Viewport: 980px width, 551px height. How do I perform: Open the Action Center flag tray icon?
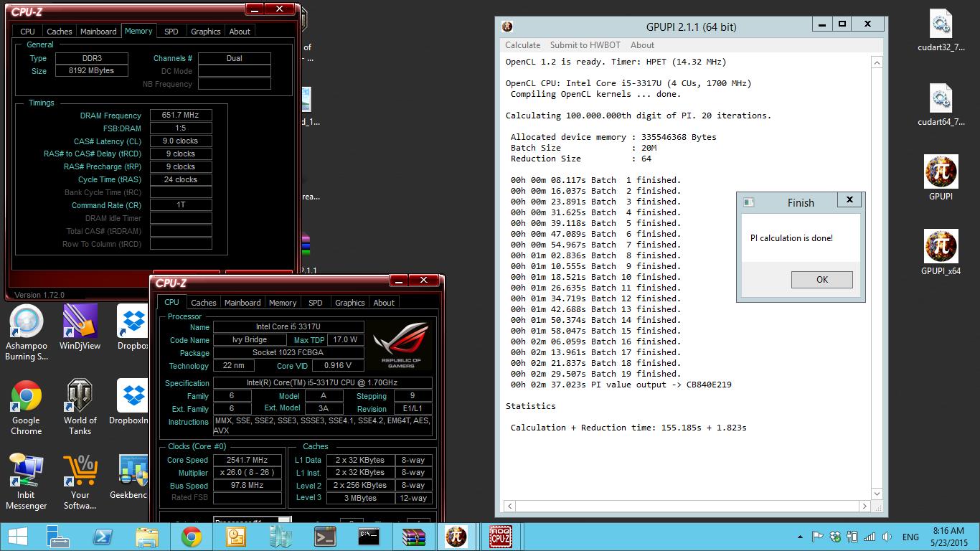click(x=817, y=537)
